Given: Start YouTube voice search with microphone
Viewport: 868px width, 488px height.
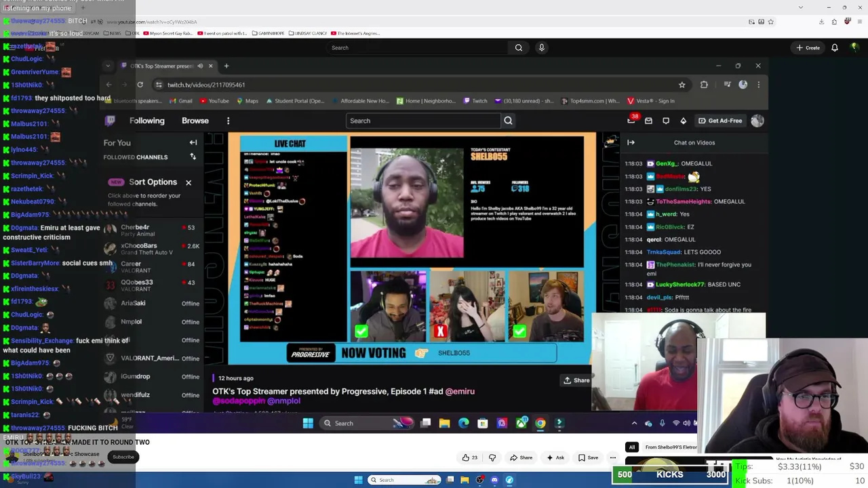Looking at the screenshot, I should (541, 47).
